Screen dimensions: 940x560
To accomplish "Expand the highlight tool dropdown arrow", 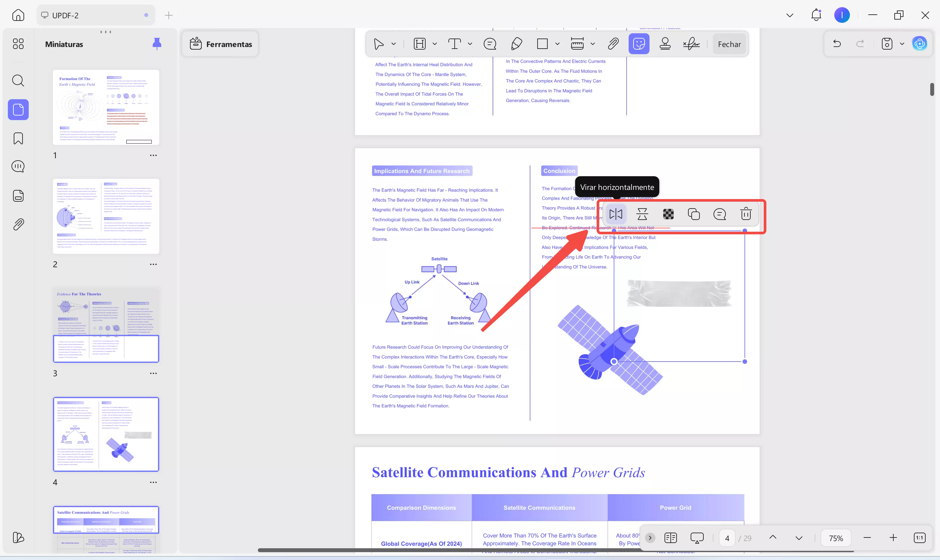I will [x=435, y=44].
